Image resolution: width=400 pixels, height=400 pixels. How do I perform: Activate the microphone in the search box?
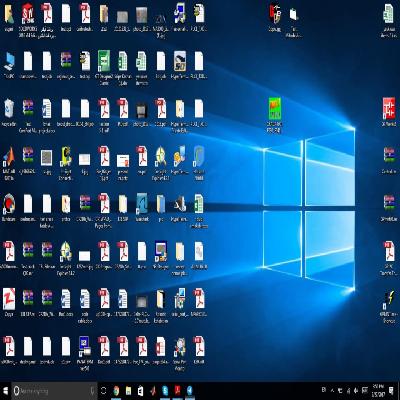pyautogui.click(x=92, y=391)
